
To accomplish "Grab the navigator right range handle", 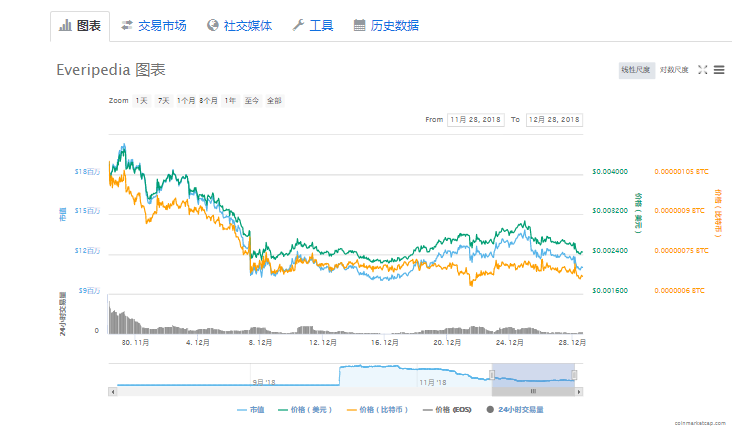I will (x=574, y=374).
